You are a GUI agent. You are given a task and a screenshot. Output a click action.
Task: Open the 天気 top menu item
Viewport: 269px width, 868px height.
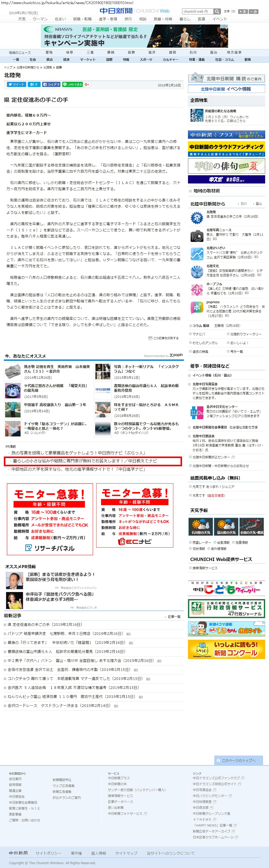(22, 19)
